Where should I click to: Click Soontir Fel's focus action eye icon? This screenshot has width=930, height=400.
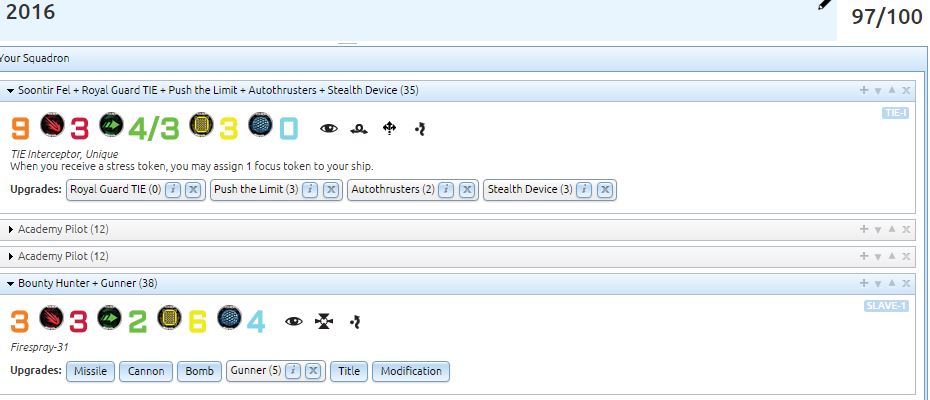coord(329,128)
